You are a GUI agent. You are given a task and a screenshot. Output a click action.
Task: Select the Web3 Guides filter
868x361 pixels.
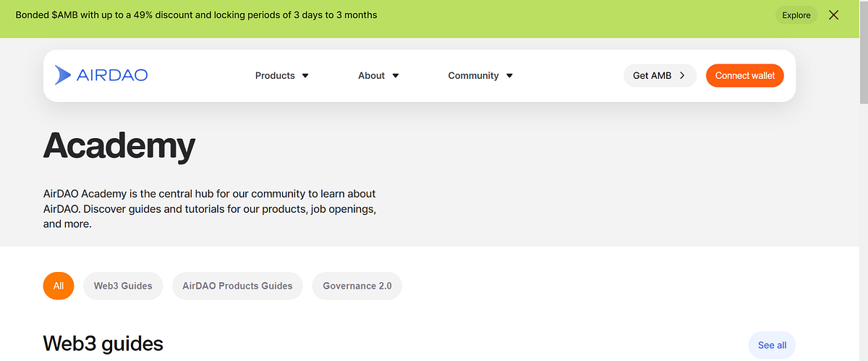tap(123, 286)
